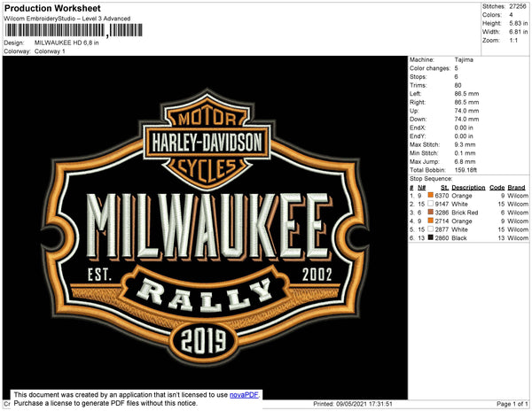Click the printed timestamp '09/05/2021 17:31:51'
Screen dimensions: 532x411
364,404
